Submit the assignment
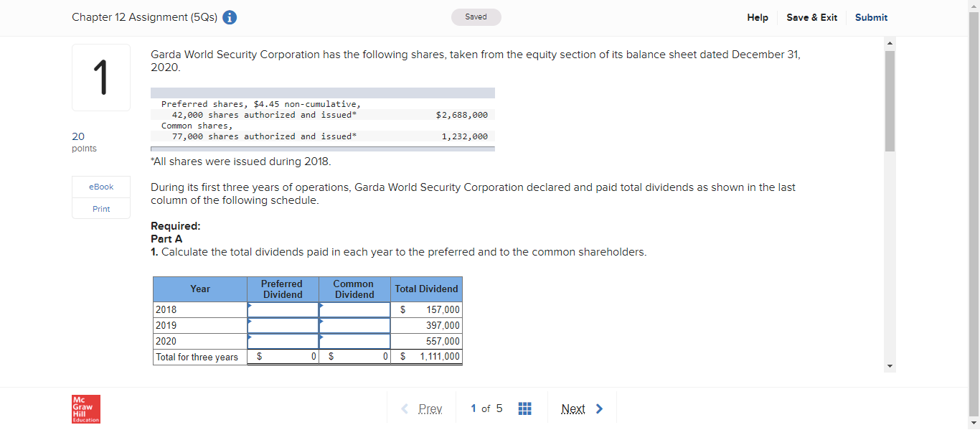 (x=871, y=18)
